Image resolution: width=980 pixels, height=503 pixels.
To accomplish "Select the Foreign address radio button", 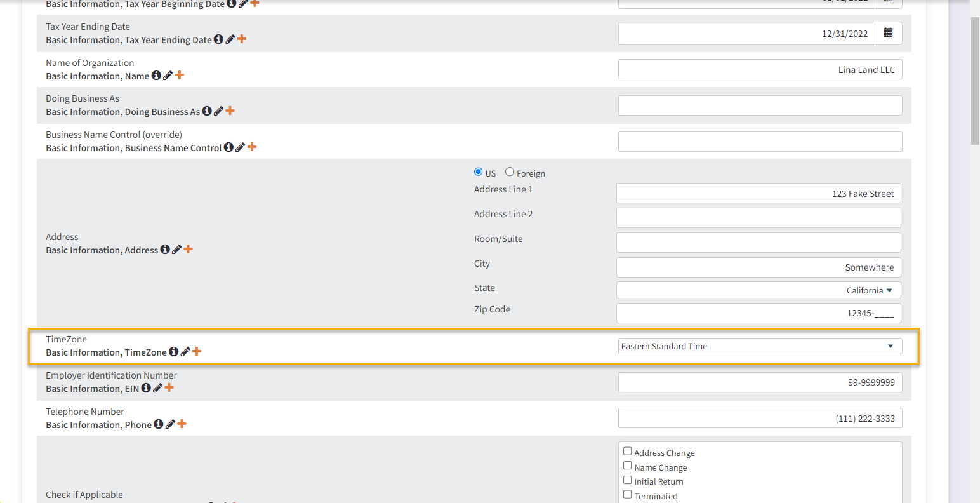I will click(x=510, y=172).
